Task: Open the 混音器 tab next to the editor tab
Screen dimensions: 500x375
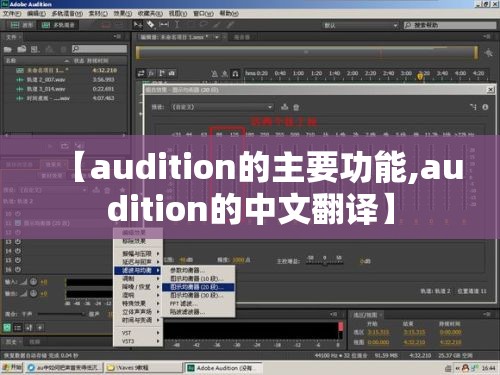Action: point(242,37)
